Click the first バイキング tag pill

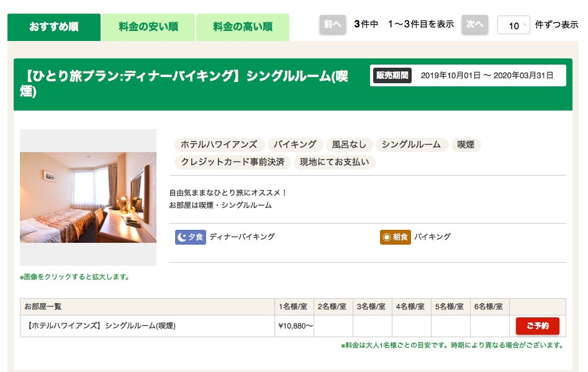(x=295, y=145)
